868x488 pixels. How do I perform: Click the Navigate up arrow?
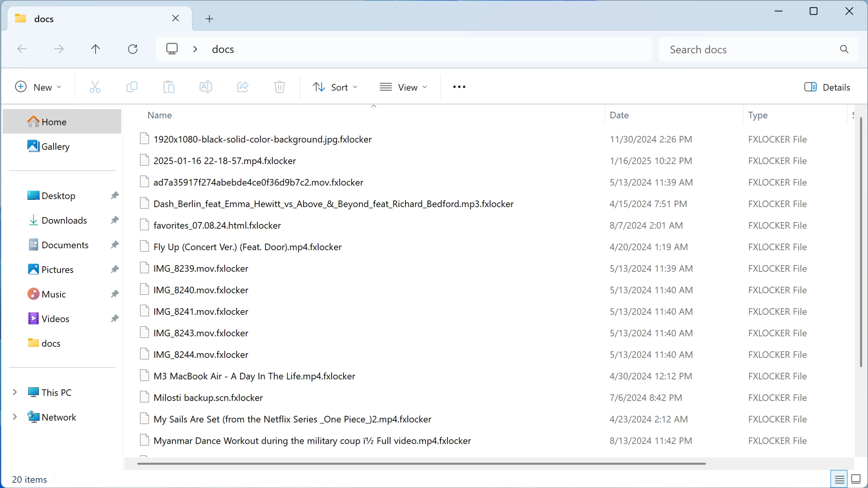click(x=96, y=50)
